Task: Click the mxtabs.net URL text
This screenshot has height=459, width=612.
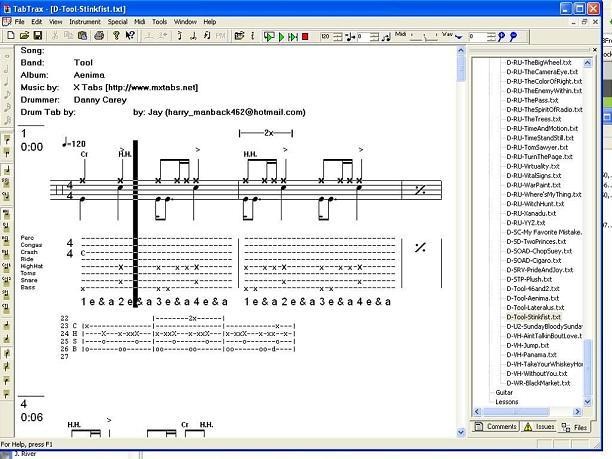Action: pos(152,87)
